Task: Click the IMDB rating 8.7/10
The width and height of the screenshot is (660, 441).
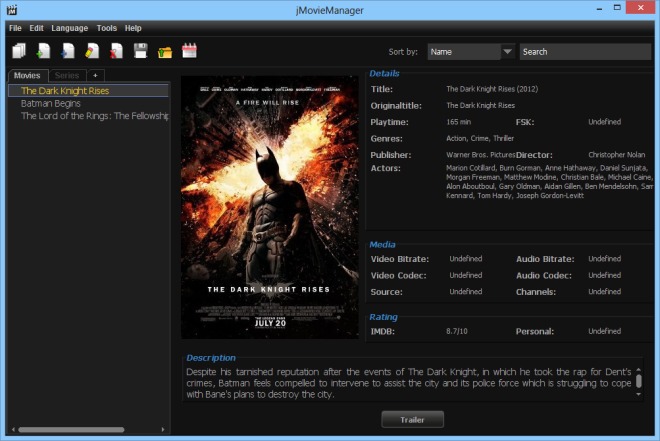Action: [x=457, y=331]
